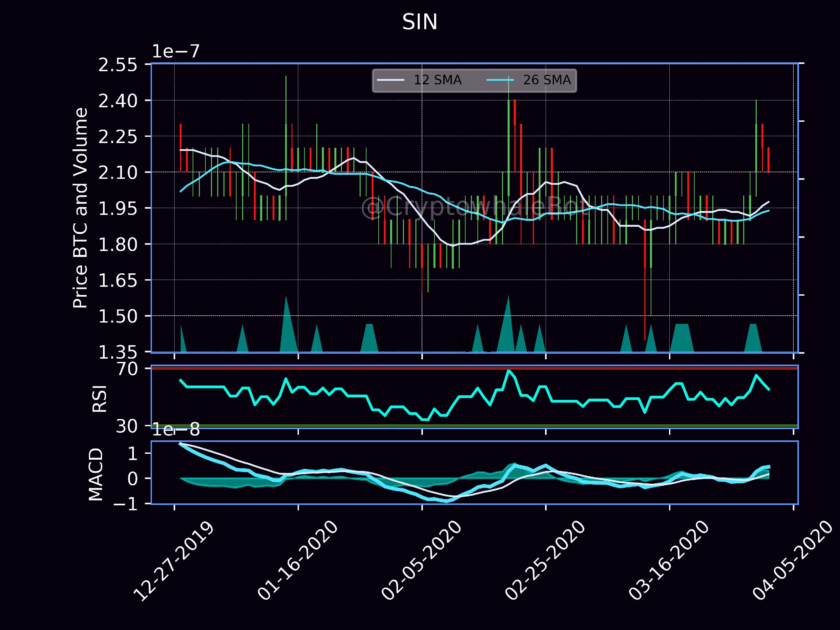This screenshot has width=840, height=630.
Task: Click the 1e−7 price scale exponent
Action: click(x=176, y=51)
